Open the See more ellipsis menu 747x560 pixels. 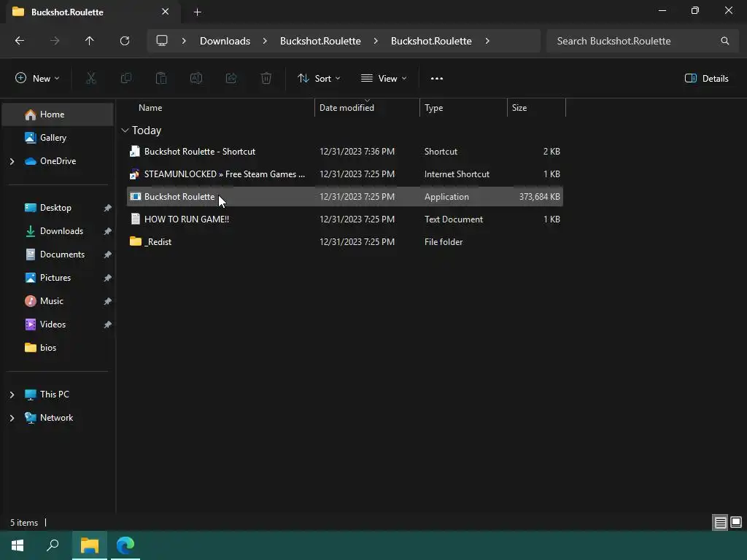coord(437,79)
